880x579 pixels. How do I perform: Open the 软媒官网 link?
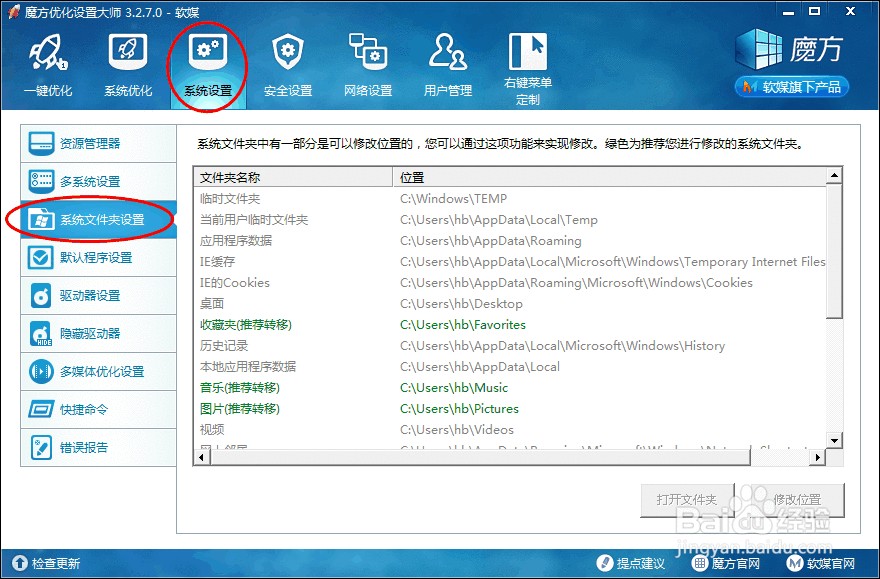pos(831,563)
